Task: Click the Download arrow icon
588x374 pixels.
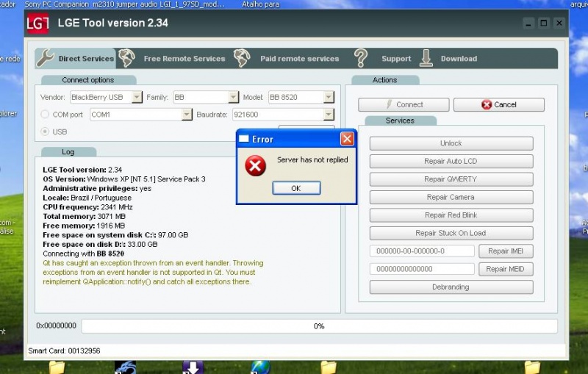Action: (x=426, y=59)
